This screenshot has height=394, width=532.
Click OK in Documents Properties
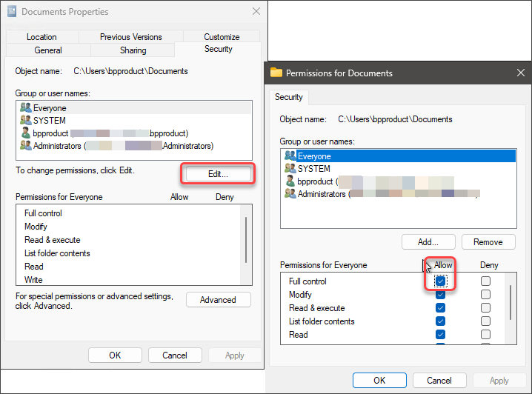[x=115, y=355]
